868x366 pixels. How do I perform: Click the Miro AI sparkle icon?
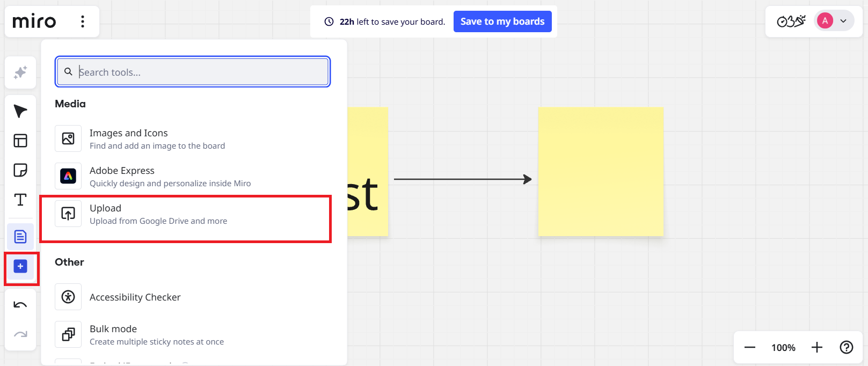[x=20, y=72]
